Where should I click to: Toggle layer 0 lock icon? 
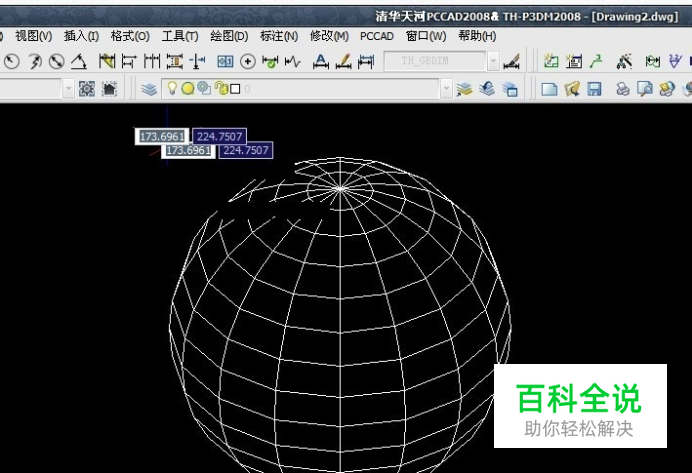pos(221,88)
